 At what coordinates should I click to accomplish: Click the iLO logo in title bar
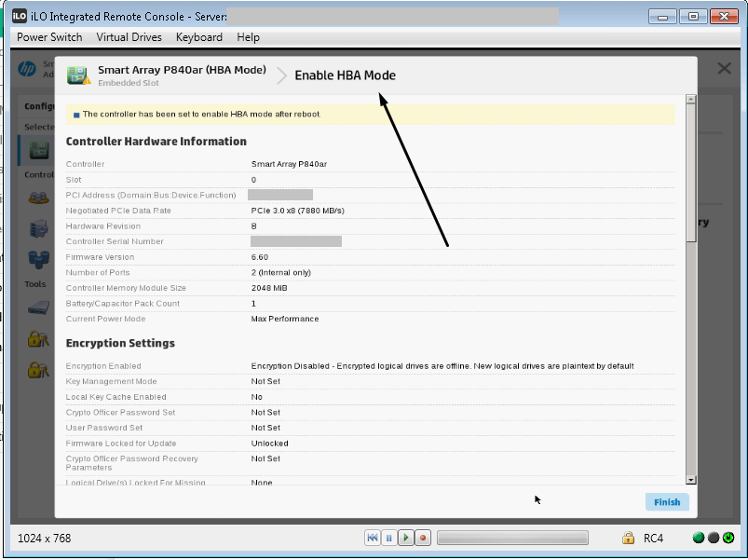click(x=20, y=16)
